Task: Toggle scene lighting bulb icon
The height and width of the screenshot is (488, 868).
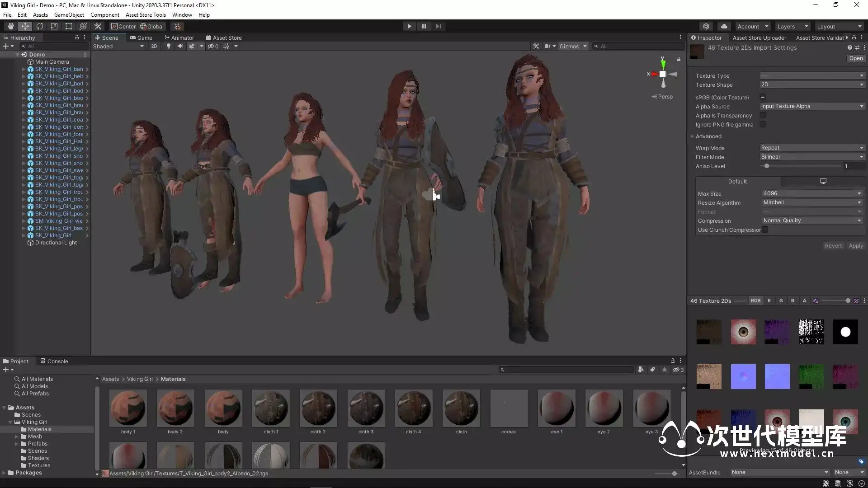Action: (x=169, y=46)
